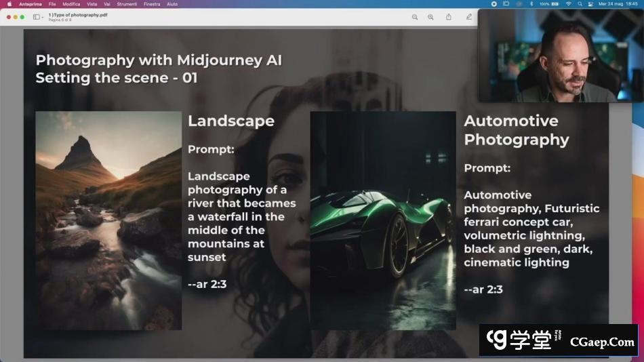Screen dimensions: 644x362
Task: Open Control Center in menu bar
Action: click(x=590, y=4)
